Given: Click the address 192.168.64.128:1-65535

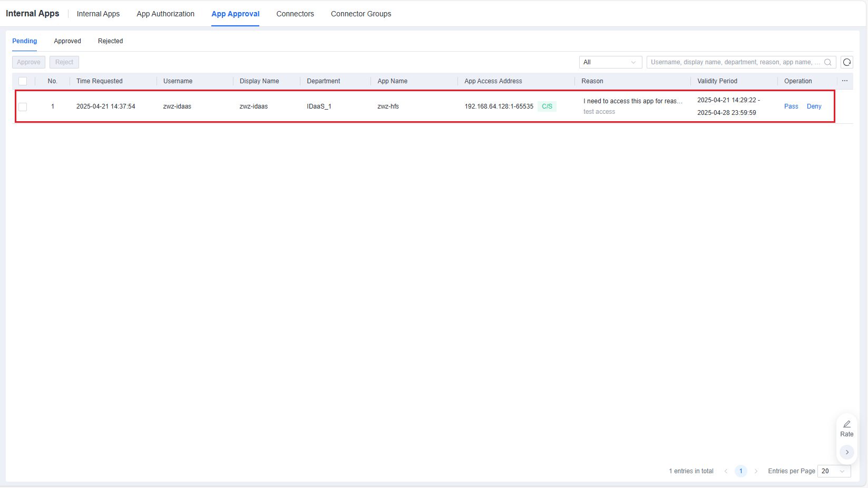Looking at the screenshot, I should (499, 106).
